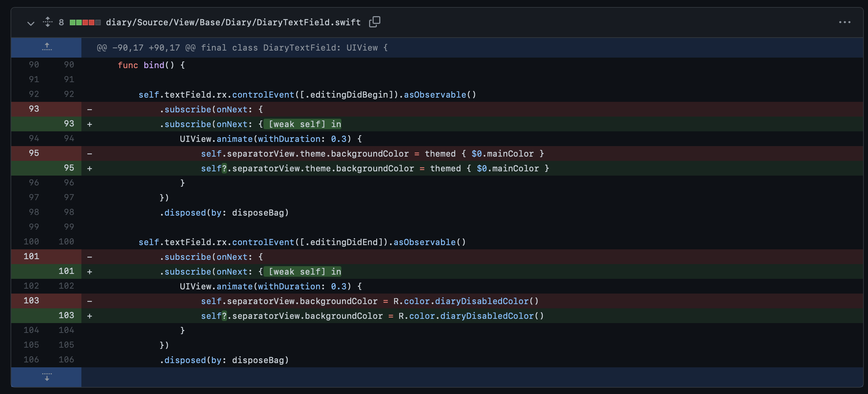Open the three-dot file options menu
The width and height of the screenshot is (868, 394).
(844, 22)
